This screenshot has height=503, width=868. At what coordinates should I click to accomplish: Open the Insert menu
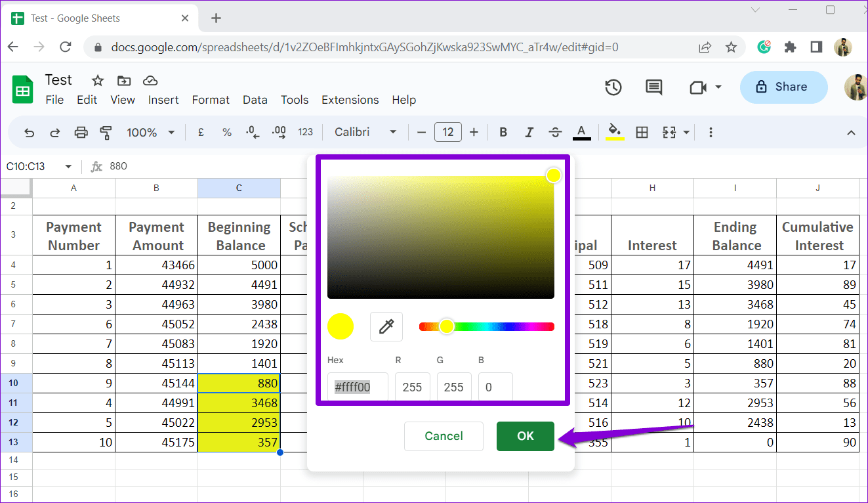(x=163, y=100)
